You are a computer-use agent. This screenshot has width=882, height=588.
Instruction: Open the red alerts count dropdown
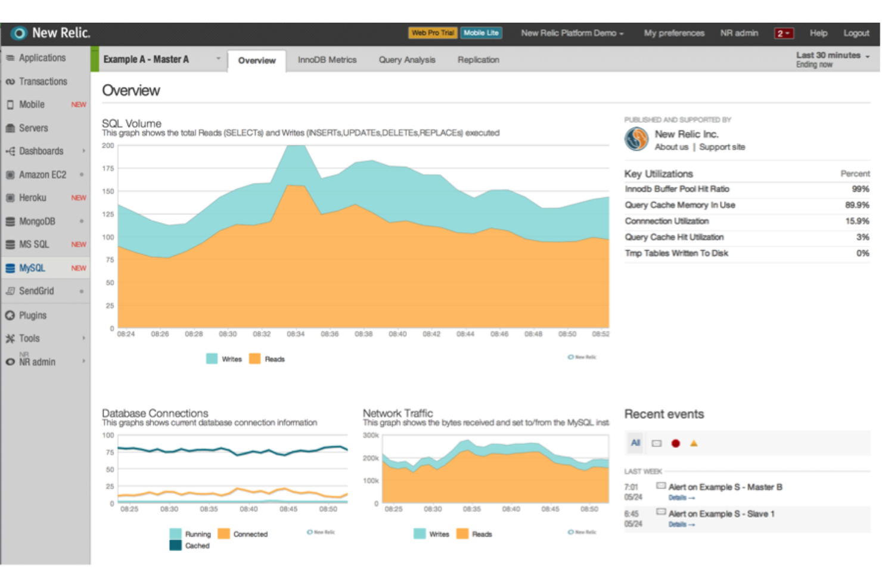pyautogui.click(x=784, y=33)
